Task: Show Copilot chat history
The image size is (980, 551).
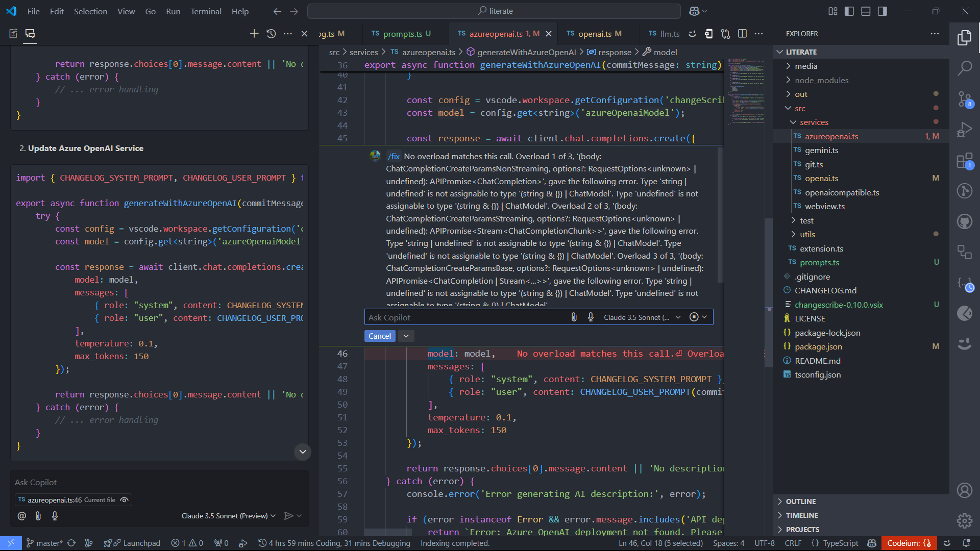Action: click(x=271, y=34)
